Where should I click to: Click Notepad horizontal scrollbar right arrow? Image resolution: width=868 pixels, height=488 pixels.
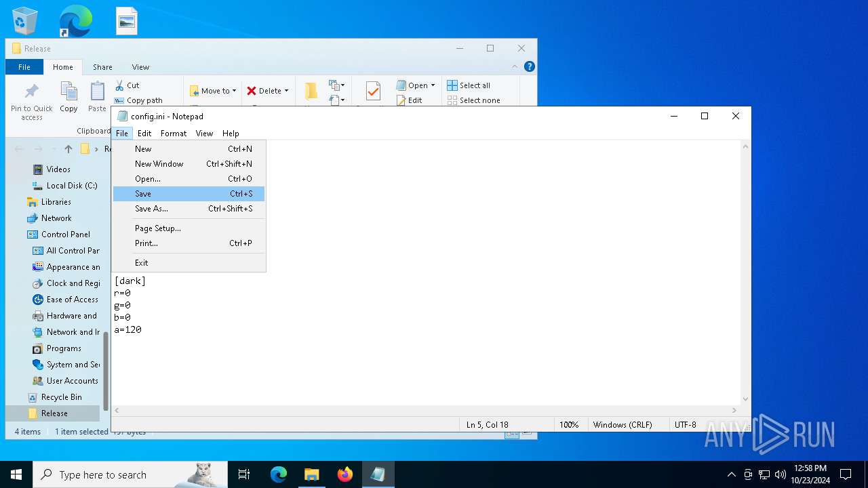point(734,410)
